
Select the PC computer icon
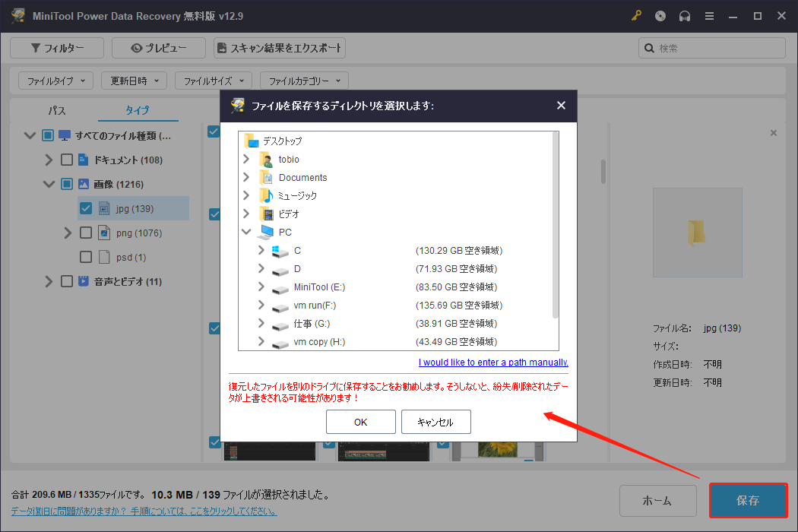[x=266, y=232]
